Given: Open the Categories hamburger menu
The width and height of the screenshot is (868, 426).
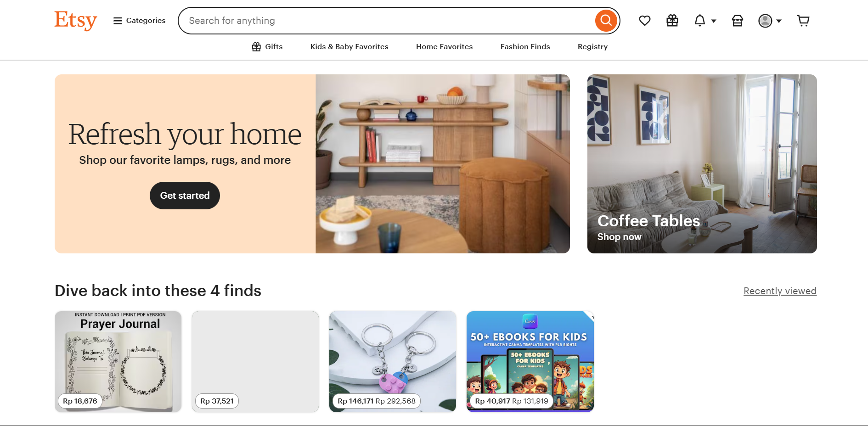Looking at the screenshot, I should coord(139,21).
